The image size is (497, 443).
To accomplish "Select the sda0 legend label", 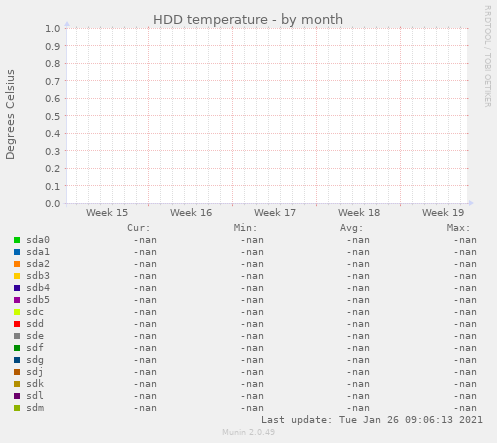I will [38, 240].
